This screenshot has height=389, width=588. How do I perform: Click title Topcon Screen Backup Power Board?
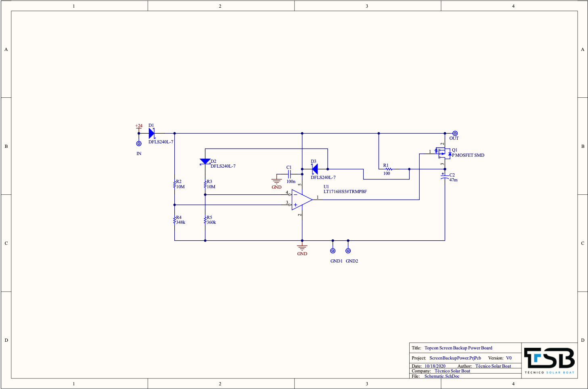tap(458, 348)
